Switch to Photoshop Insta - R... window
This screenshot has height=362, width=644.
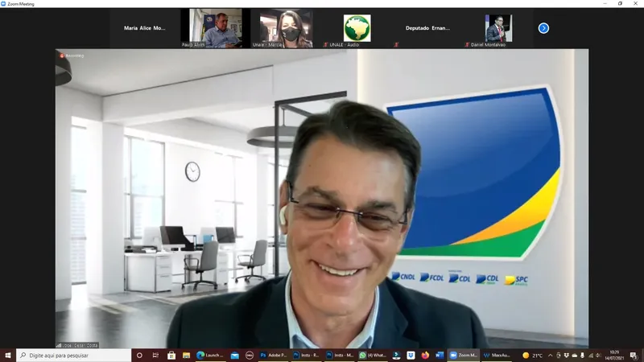point(306,356)
